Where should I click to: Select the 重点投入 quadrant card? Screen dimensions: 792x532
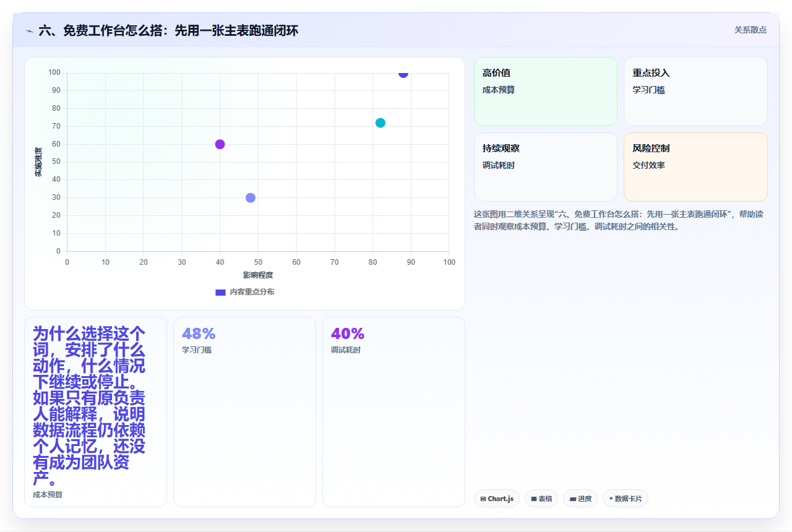click(695, 92)
